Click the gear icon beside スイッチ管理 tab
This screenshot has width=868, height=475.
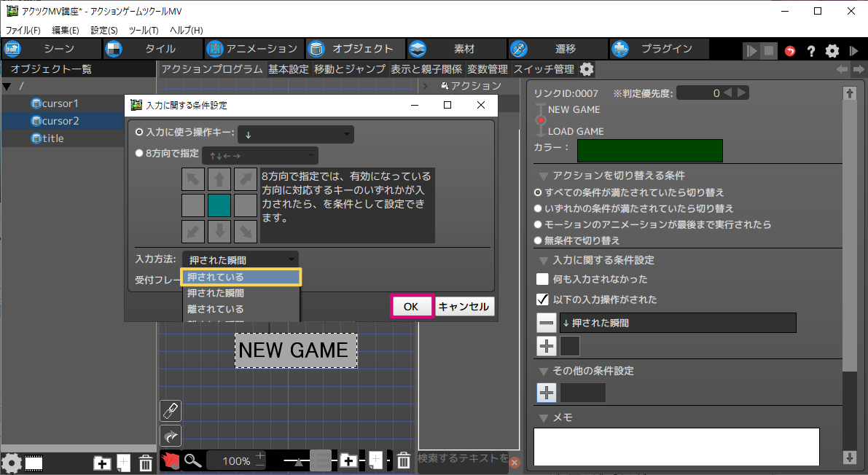point(587,69)
